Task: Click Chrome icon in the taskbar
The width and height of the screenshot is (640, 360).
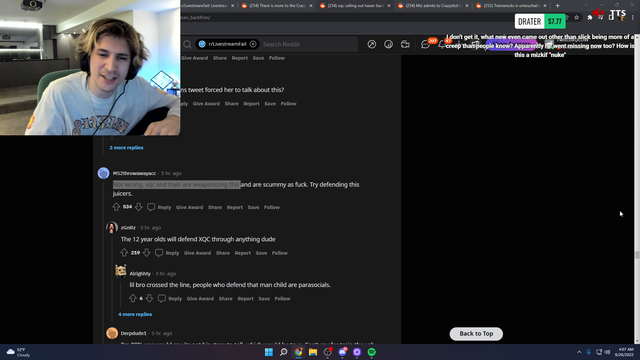Action: point(298,352)
